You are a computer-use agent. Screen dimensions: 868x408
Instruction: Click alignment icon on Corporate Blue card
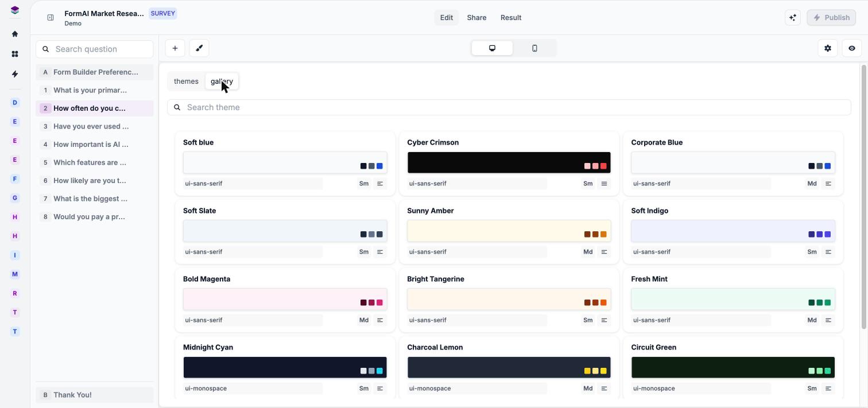coord(828,184)
